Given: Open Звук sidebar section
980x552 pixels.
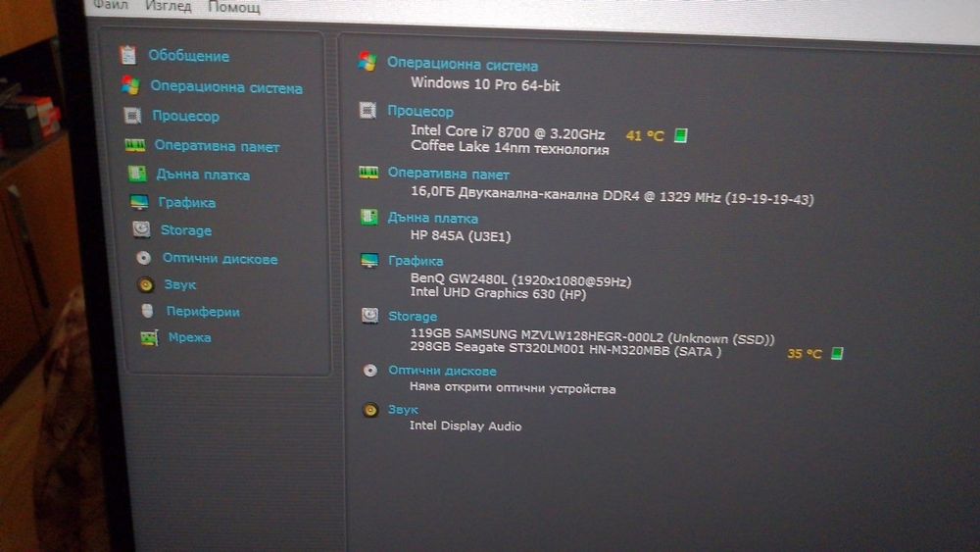Looking at the screenshot, I should click(x=180, y=285).
